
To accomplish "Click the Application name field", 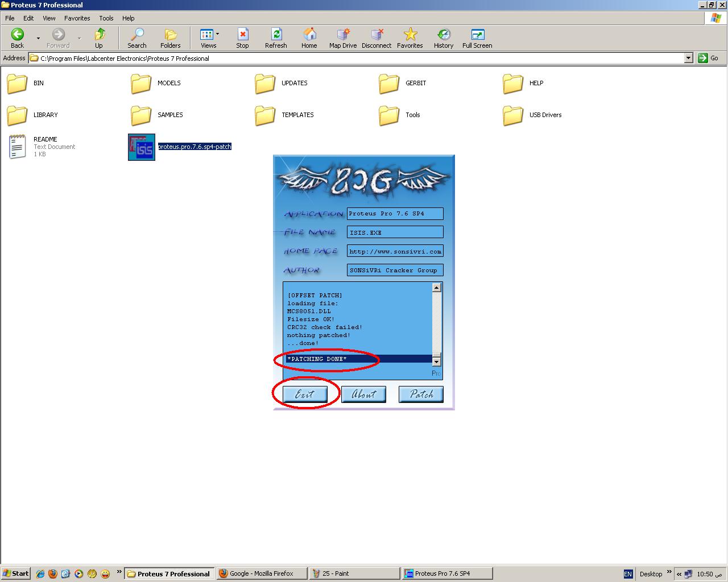I will click(x=395, y=214).
